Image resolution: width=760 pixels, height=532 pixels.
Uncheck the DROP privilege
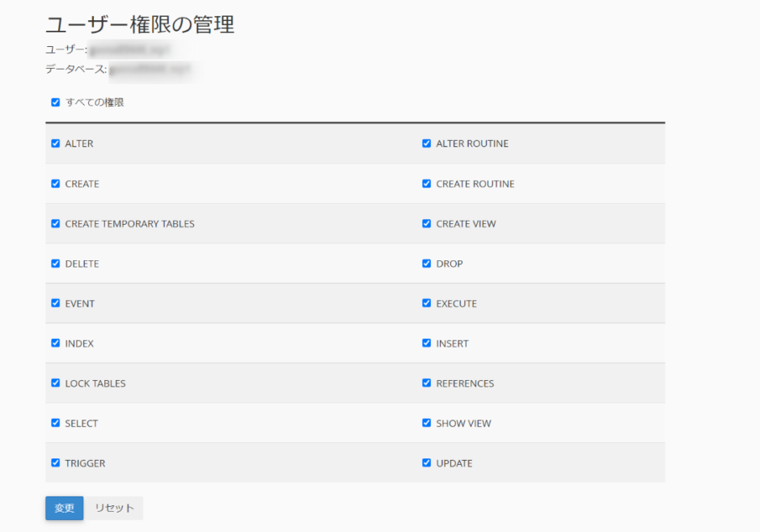pos(427,264)
